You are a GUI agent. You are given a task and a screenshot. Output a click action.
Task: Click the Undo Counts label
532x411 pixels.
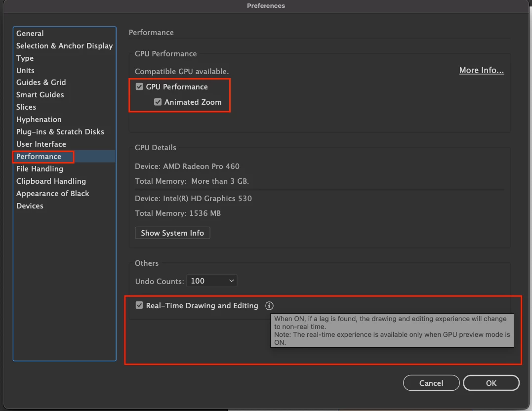pyautogui.click(x=160, y=282)
